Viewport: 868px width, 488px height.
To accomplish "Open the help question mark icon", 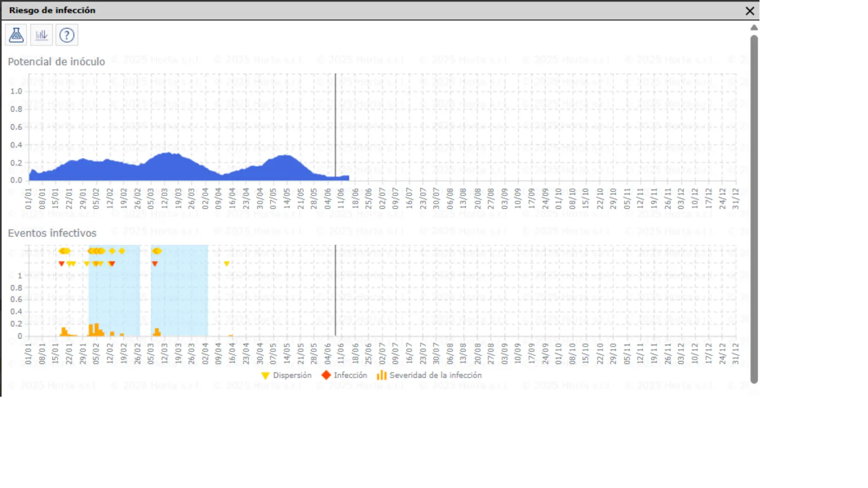I will [67, 35].
